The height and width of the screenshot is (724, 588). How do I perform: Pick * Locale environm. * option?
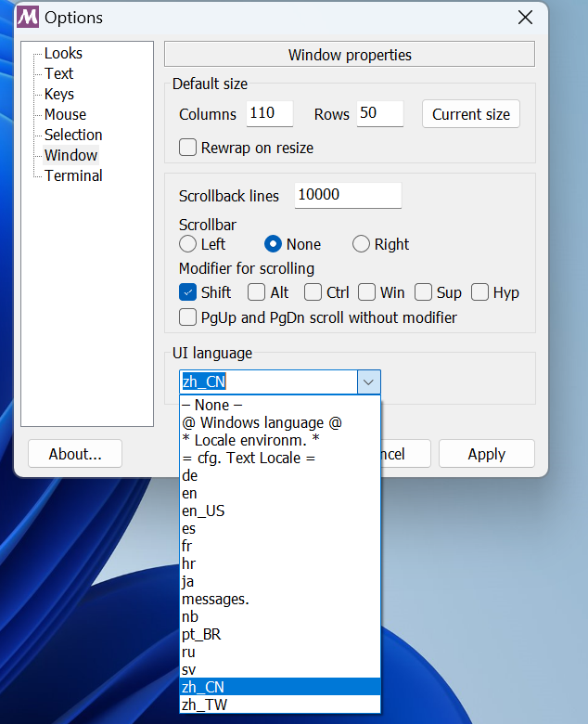coord(280,440)
